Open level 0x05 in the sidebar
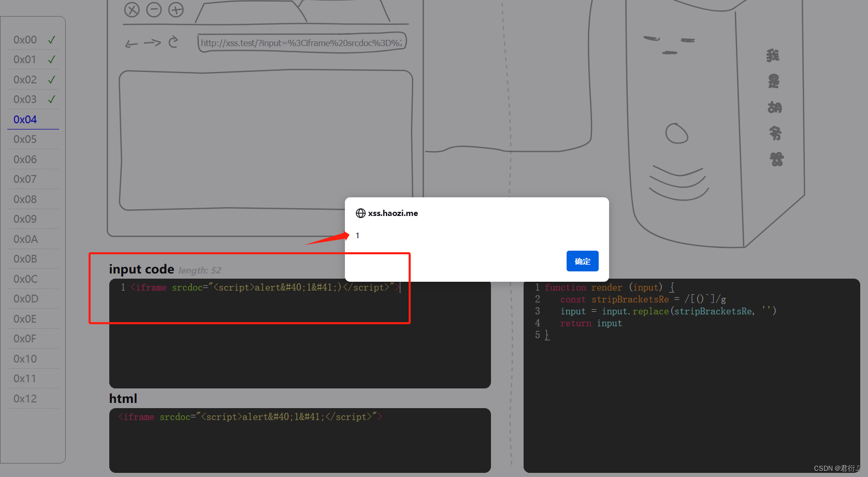Viewport: 868px width, 477px height. click(25, 139)
